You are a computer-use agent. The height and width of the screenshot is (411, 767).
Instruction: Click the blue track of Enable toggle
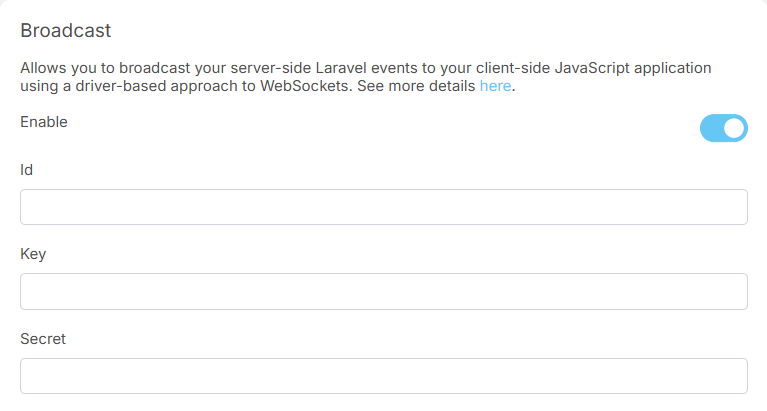tap(711, 128)
